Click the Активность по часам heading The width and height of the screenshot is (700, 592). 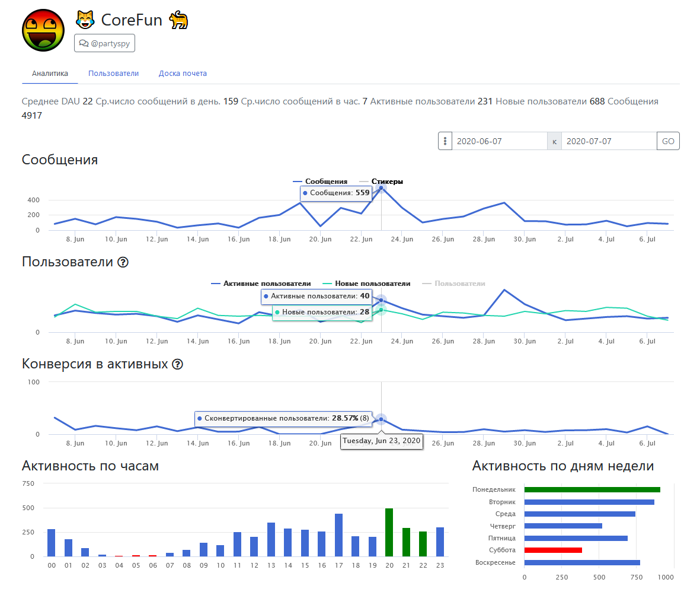[x=90, y=466]
